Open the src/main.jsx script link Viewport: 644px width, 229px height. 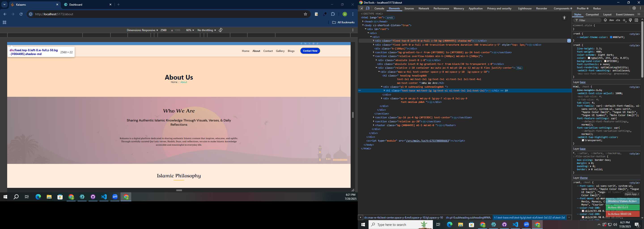tap(428, 141)
